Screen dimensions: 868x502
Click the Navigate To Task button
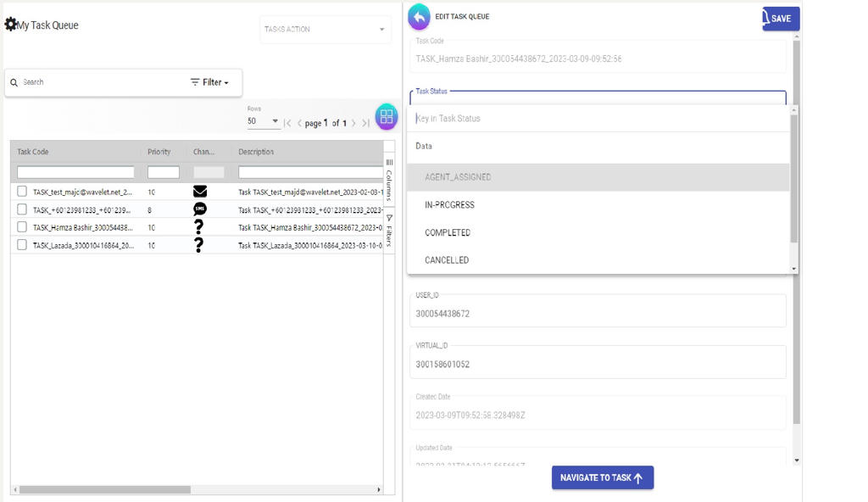coord(602,478)
